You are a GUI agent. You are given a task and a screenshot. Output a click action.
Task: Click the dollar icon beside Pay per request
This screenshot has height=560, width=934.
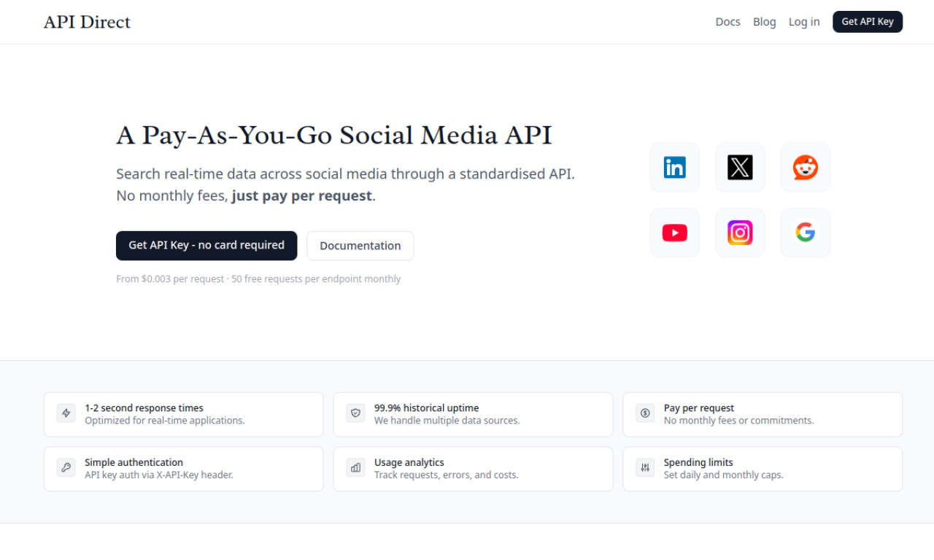[x=645, y=413]
